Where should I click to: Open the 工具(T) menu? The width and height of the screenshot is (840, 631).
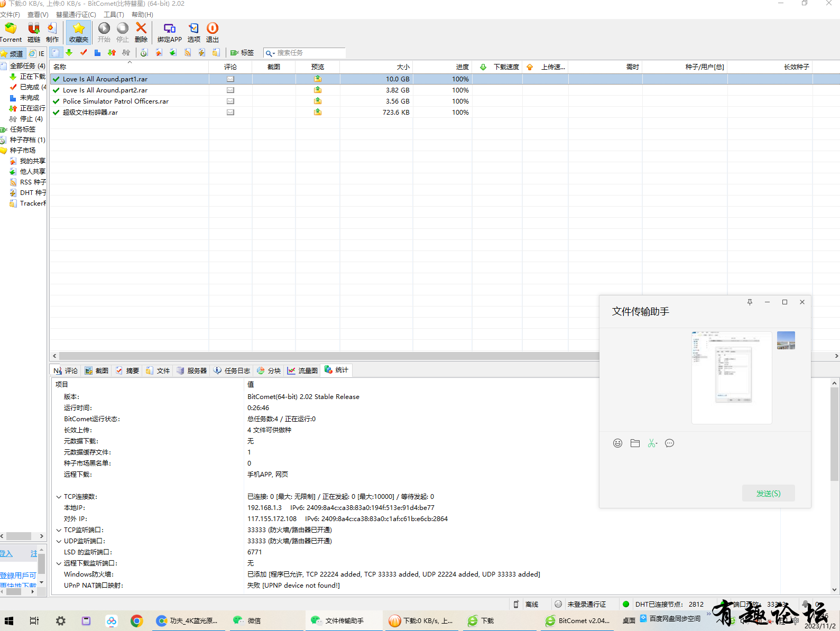pyautogui.click(x=114, y=15)
